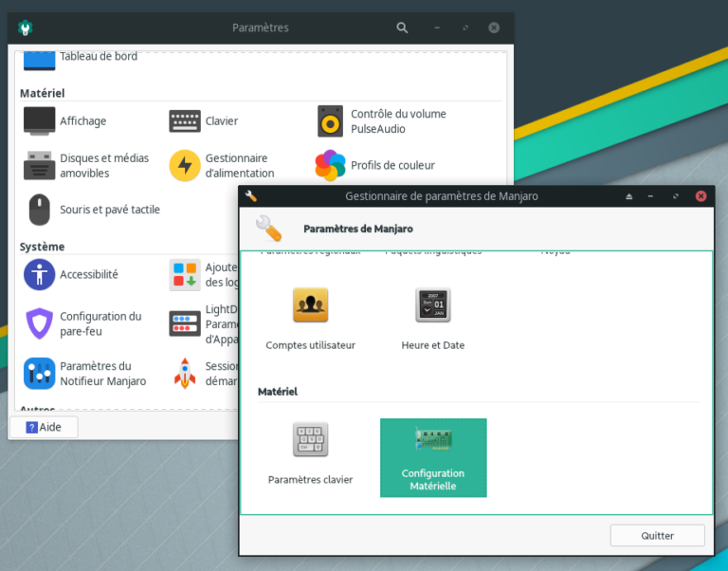This screenshot has height=571, width=728.
Task: Open Configuration du pare-feu
Action: point(83,324)
